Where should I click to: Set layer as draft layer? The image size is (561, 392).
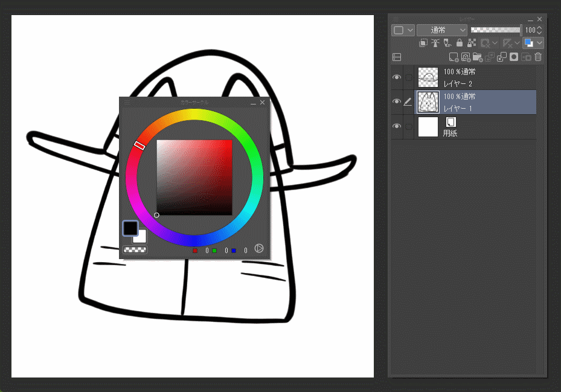[x=447, y=43]
